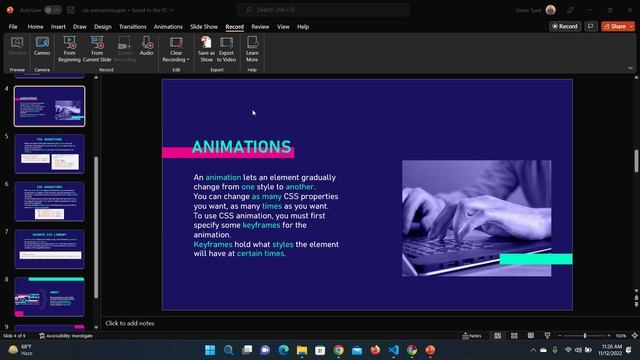Screen dimensions: 640x360
Task: Open Firefox from taskbar
Action: 375,350
